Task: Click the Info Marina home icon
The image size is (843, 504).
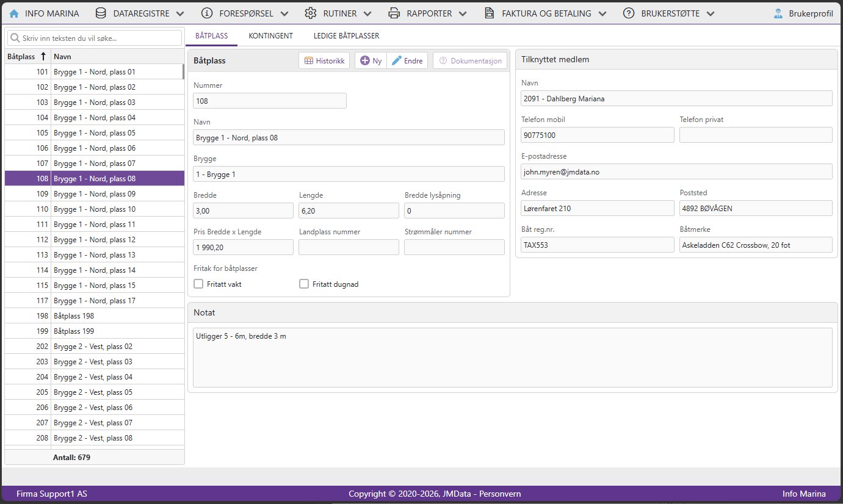Action: [x=14, y=13]
